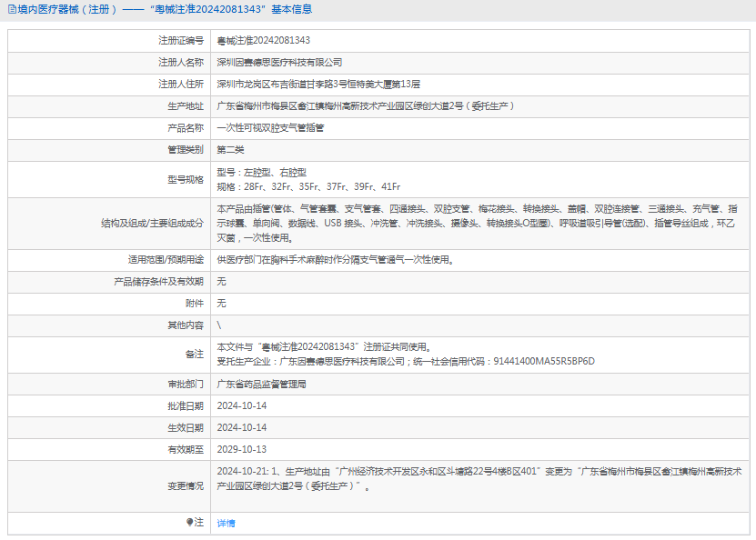Screen dimensions: 756x540
Task: Select registration number value 粤械注准20242081343
Action: tap(263, 41)
